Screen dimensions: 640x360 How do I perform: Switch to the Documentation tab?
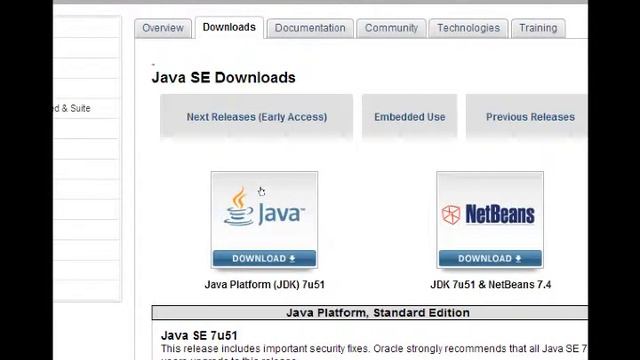click(310, 28)
